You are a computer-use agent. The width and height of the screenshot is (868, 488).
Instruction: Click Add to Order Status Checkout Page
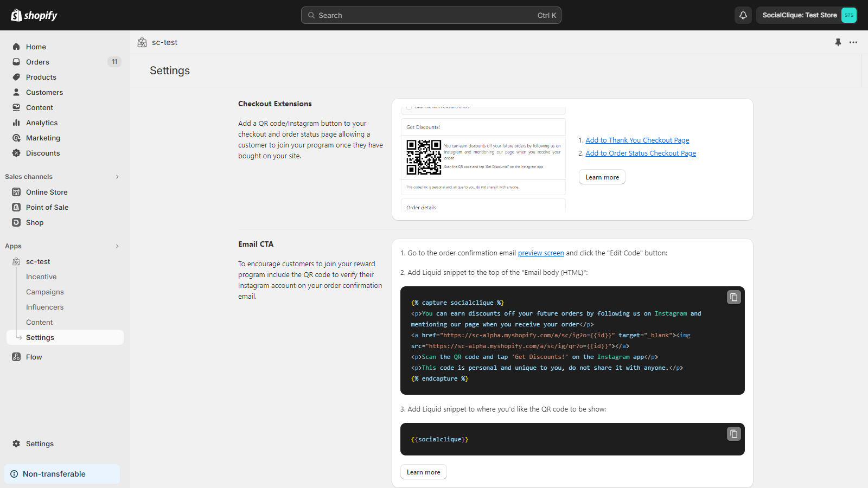tap(641, 153)
